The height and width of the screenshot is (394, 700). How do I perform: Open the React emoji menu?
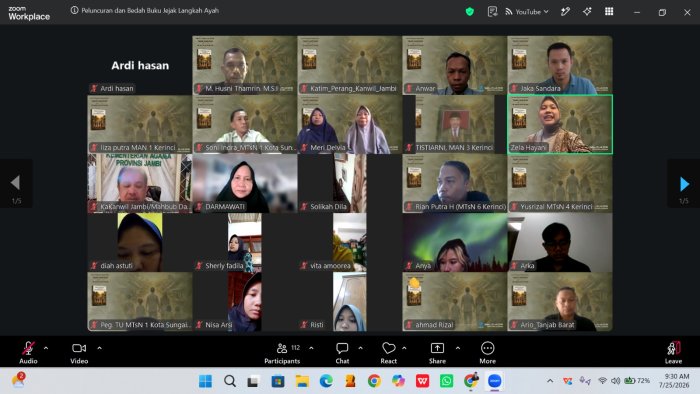coord(388,353)
